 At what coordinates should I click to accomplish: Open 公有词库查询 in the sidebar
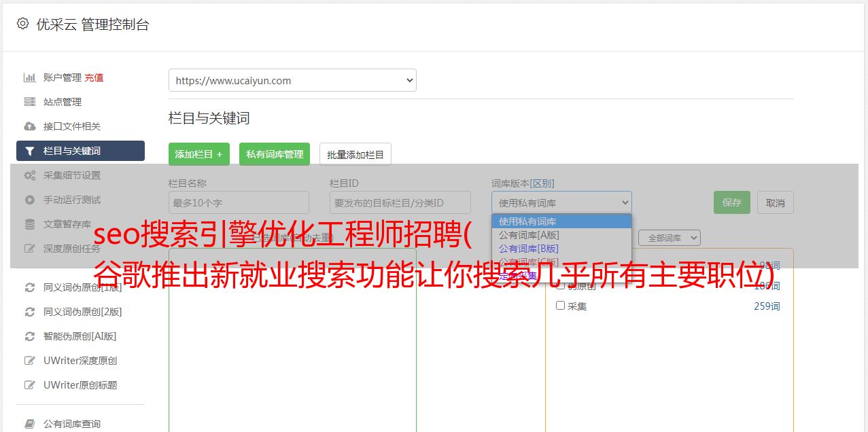click(72, 424)
